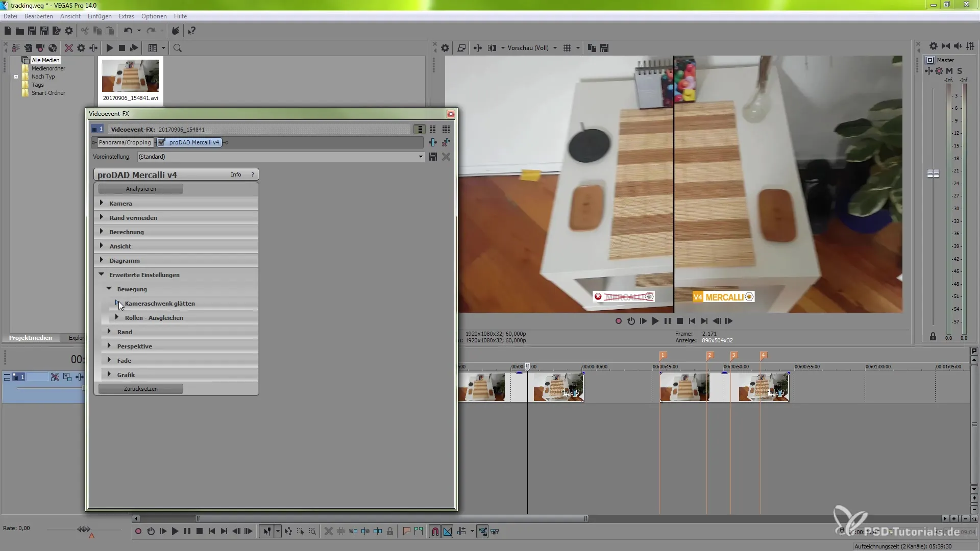Open the Optionen menu
Image resolution: width=980 pixels, height=551 pixels.
[x=154, y=16]
